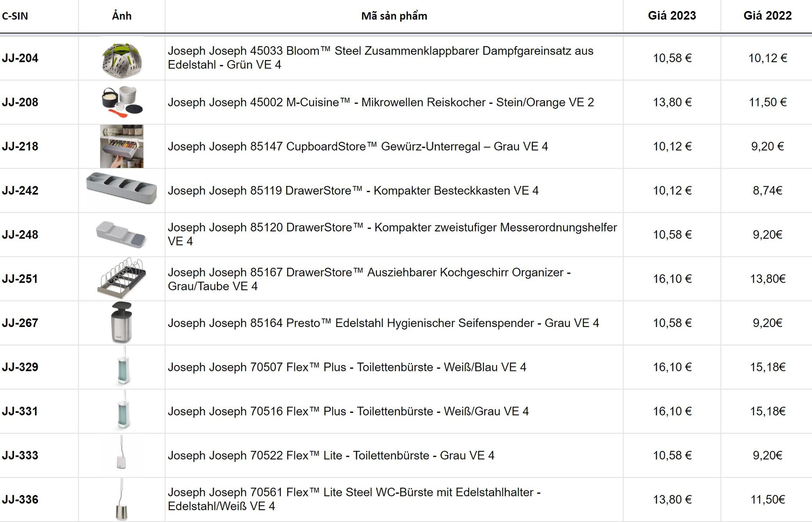Click the 13,80 € price for JJ-208
Image resolution: width=812 pixels, height=522 pixels.
click(x=672, y=102)
